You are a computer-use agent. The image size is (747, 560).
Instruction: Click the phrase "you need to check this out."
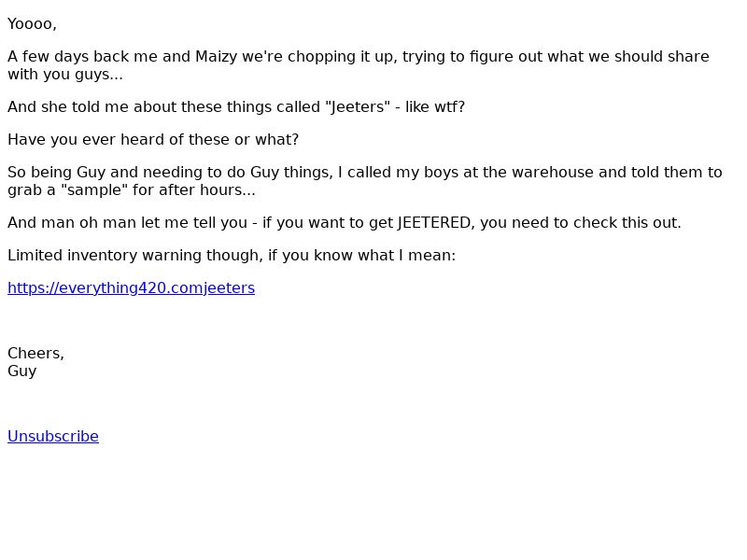[581, 222]
